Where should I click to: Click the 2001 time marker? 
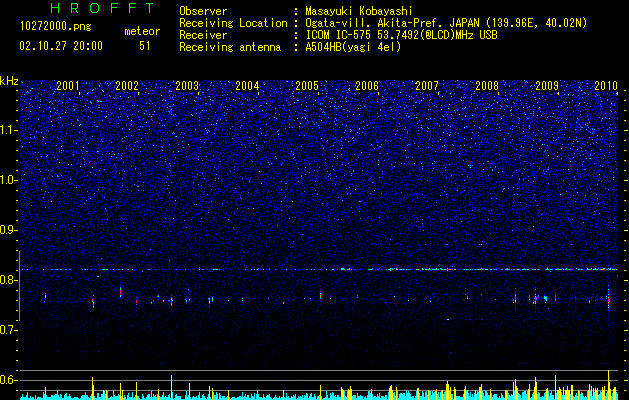click(x=68, y=85)
